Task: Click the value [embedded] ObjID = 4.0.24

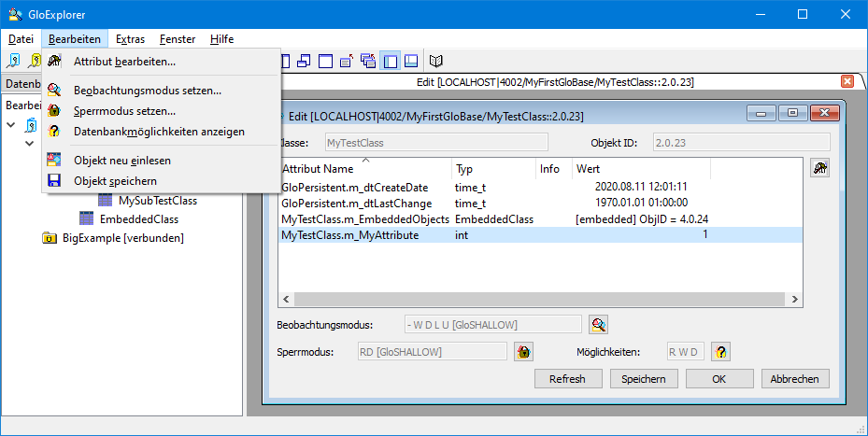Action: pyautogui.click(x=642, y=219)
